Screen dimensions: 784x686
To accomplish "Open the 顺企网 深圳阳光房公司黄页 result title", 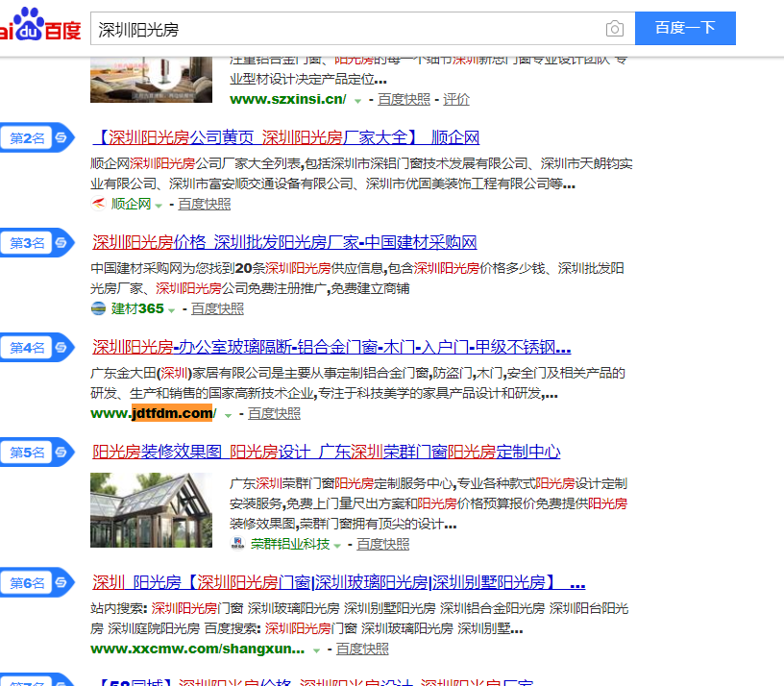I will pos(286,137).
